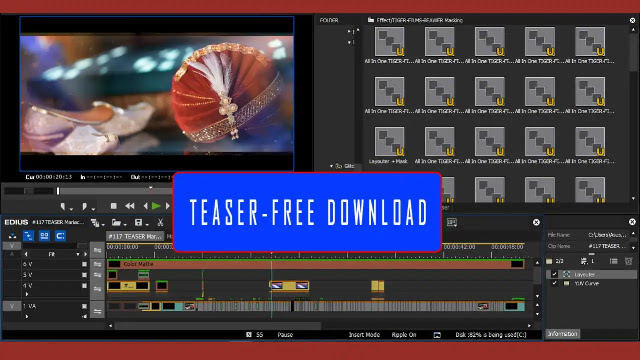Click the sync-lock icon of track 6 V
Image resolution: width=640 pixels, height=360 pixels.
click(98, 264)
